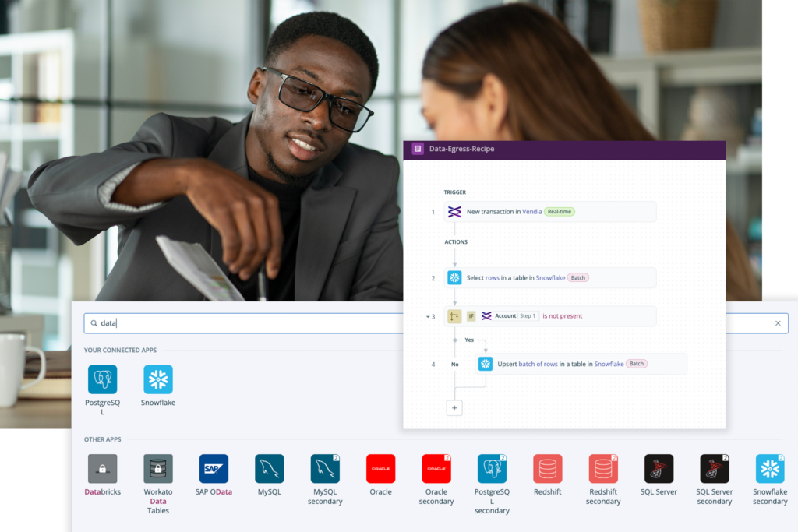Choose the Oracle app icon
Viewport: 798px width, 532px height.
point(380,468)
